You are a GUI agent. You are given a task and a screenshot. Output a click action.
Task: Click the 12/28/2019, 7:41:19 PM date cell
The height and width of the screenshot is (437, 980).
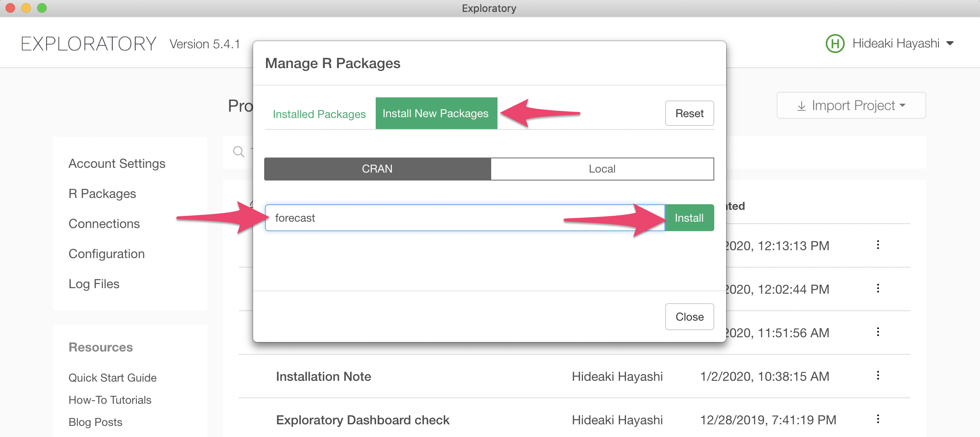tap(768, 420)
